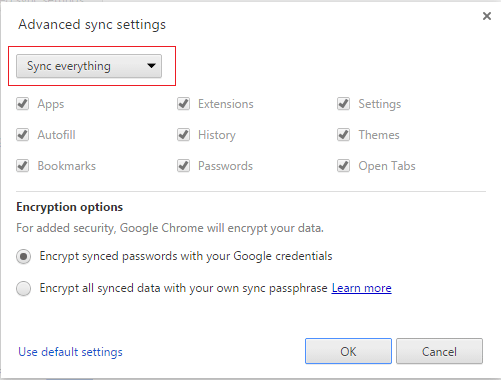Click the Cancel button

coord(439,351)
